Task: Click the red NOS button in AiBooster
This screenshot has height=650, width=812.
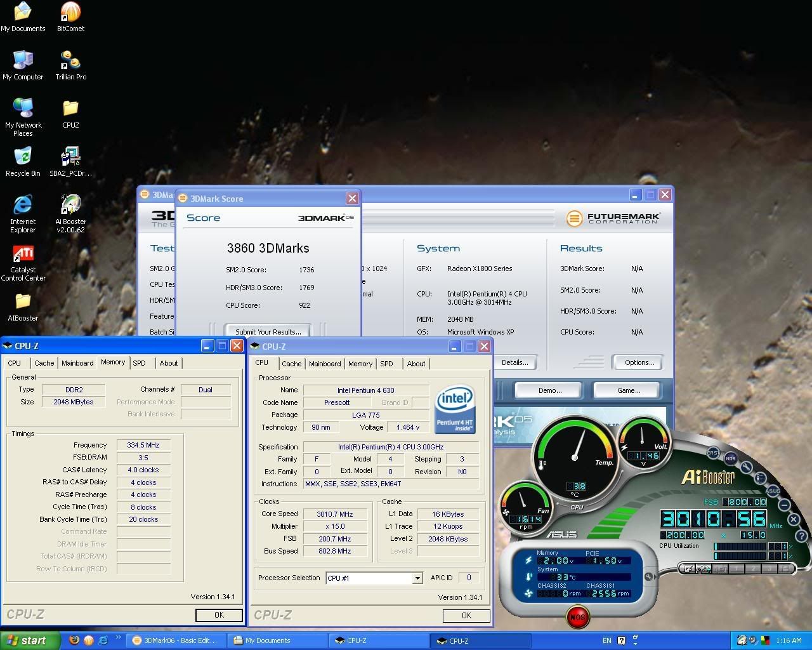Action: point(577,616)
